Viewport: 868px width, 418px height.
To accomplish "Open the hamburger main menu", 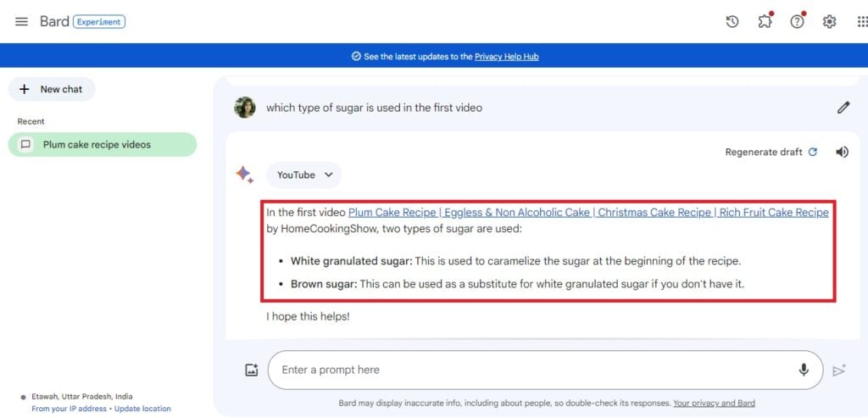I will tap(21, 21).
